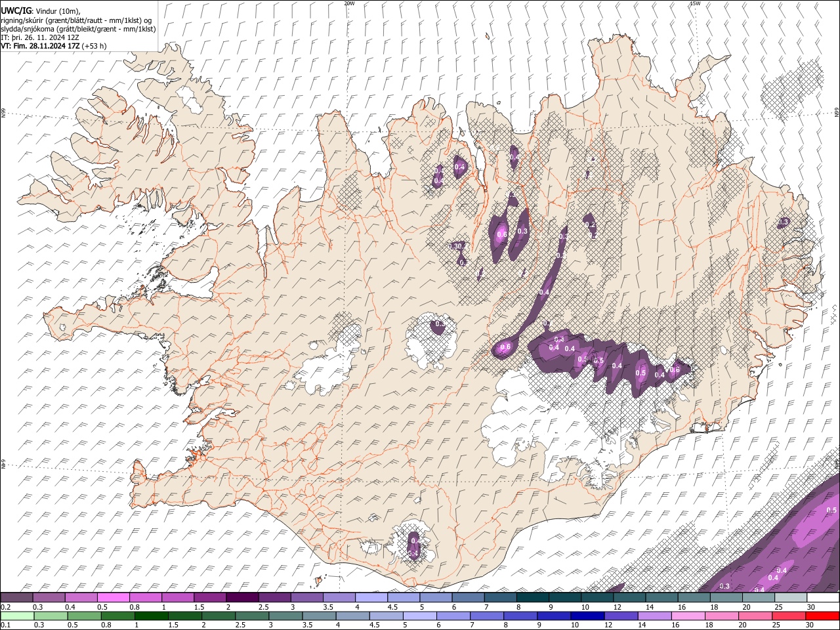The image size is (840, 630).
Task: Click the 'slydda/snjókoma' legend description line
Action: (78, 29)
